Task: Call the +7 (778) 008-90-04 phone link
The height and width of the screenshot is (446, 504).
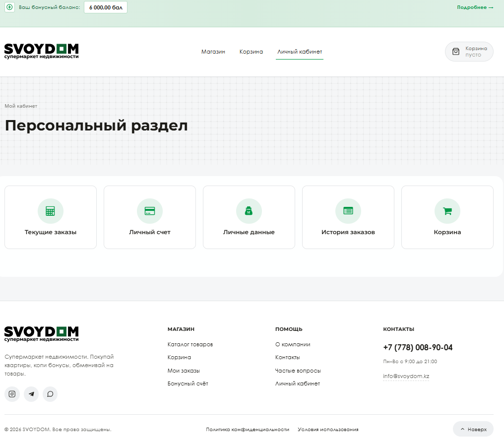Action: tap(418, 348)
